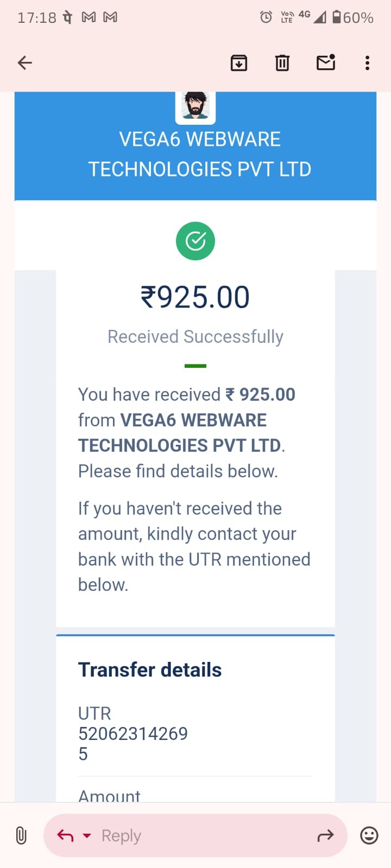Tap the ₹925.00 amount heading
The width and height of the screenshot is (391, 868).
click(195, 297)
